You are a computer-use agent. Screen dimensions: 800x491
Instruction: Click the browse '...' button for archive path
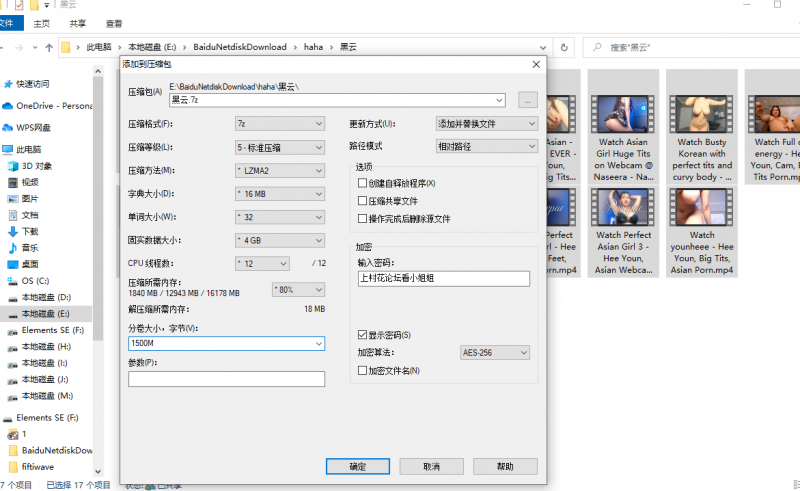(528, 99)
